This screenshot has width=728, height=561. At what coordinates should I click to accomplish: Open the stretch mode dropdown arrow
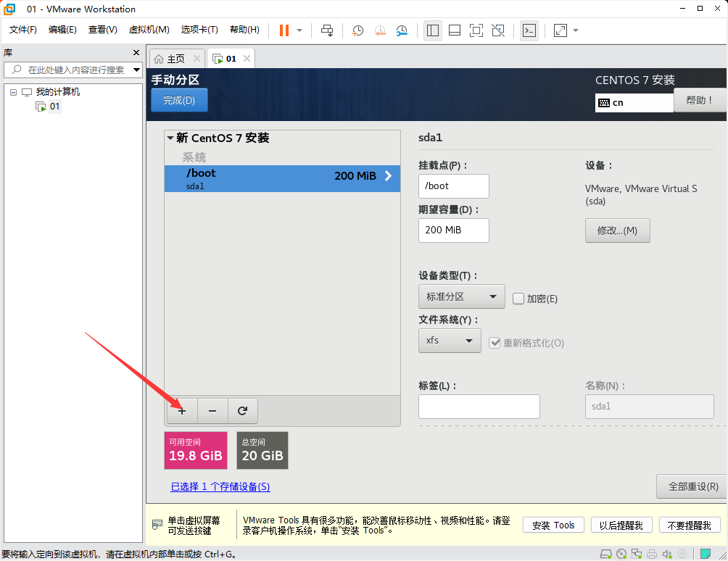coord(576,30)
